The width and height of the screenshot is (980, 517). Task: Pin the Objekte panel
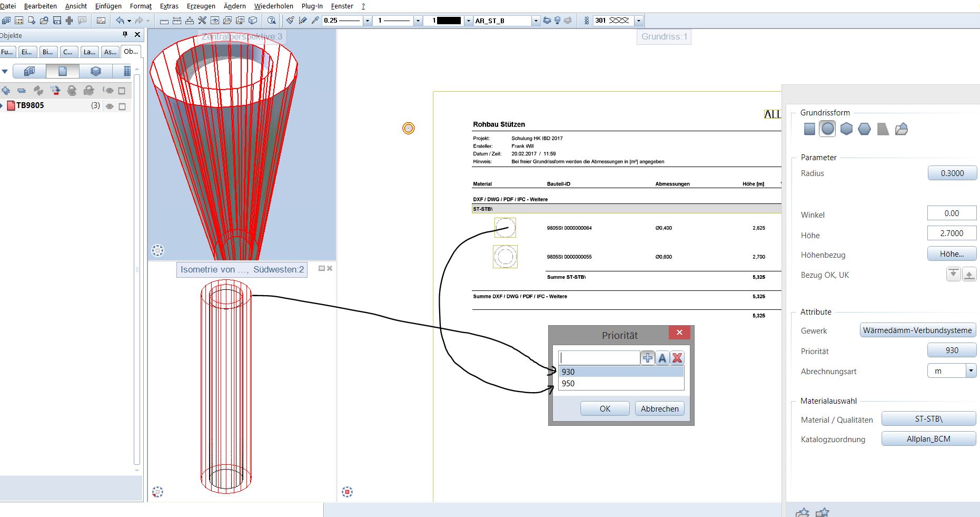click(x=125, y=34)
